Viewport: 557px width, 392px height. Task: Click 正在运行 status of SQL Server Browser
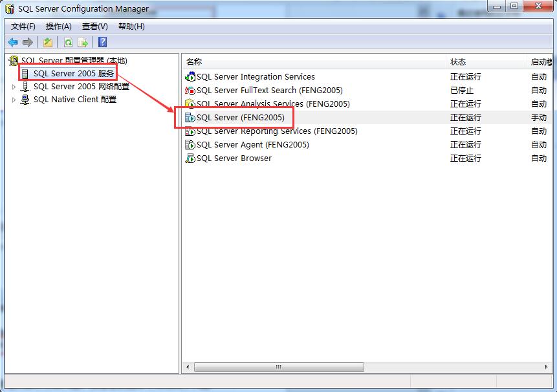(466, 158)
